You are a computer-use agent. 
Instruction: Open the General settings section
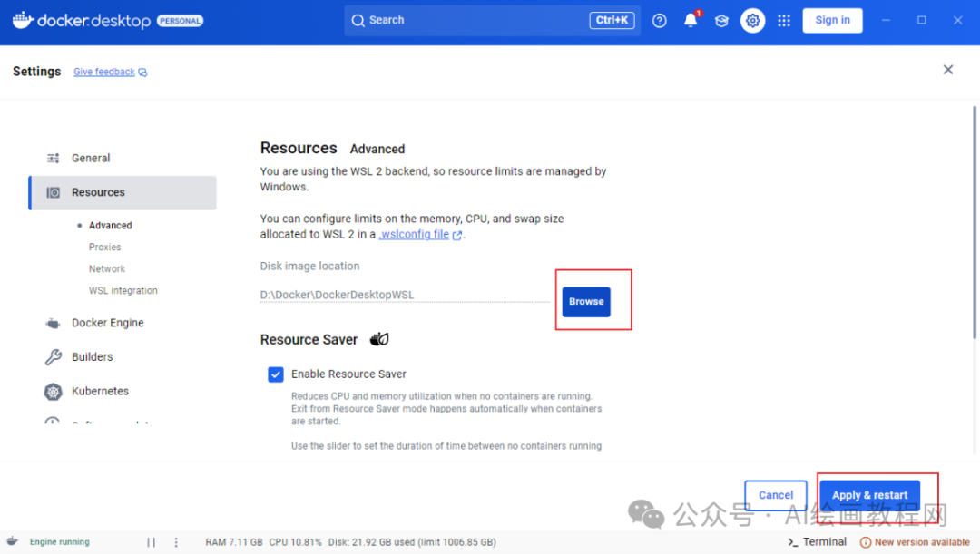[x=122, y=158]
